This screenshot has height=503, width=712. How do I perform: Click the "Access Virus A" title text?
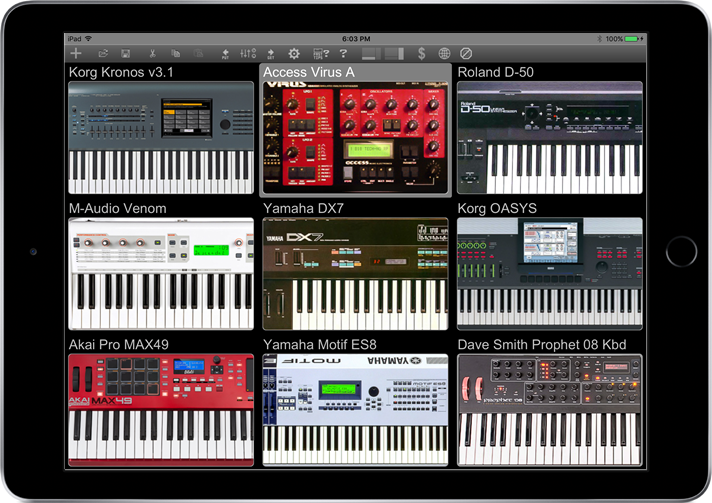309,72
